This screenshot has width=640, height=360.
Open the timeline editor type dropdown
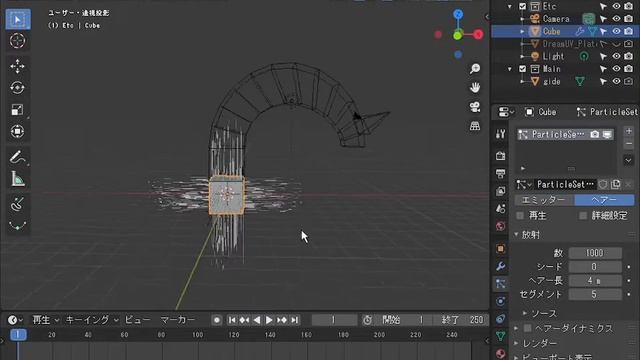(15, 320)
